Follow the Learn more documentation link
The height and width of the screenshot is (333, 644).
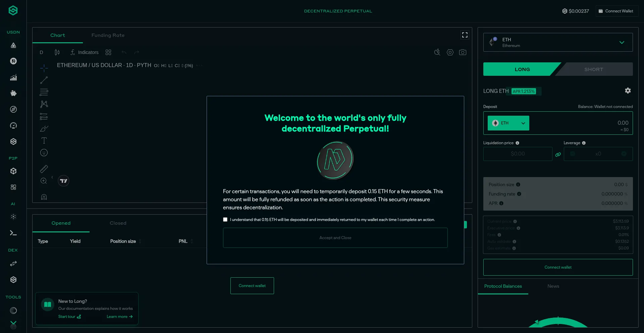click(x=119, y=317)
